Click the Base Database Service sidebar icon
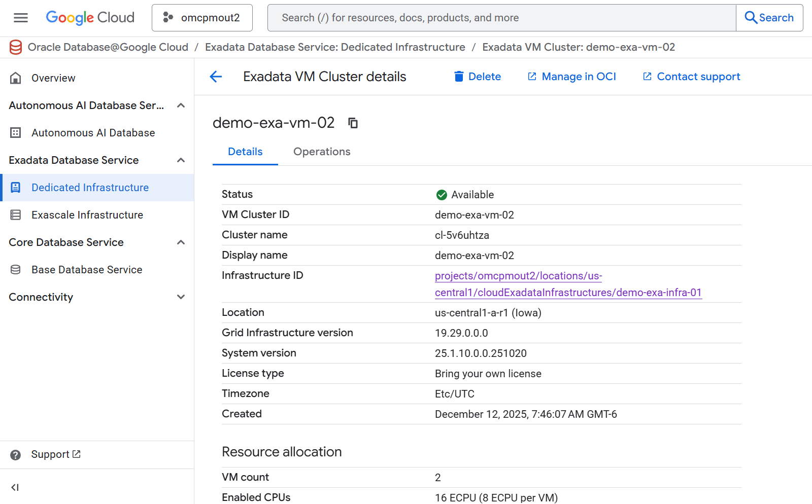 pos(16,269)
